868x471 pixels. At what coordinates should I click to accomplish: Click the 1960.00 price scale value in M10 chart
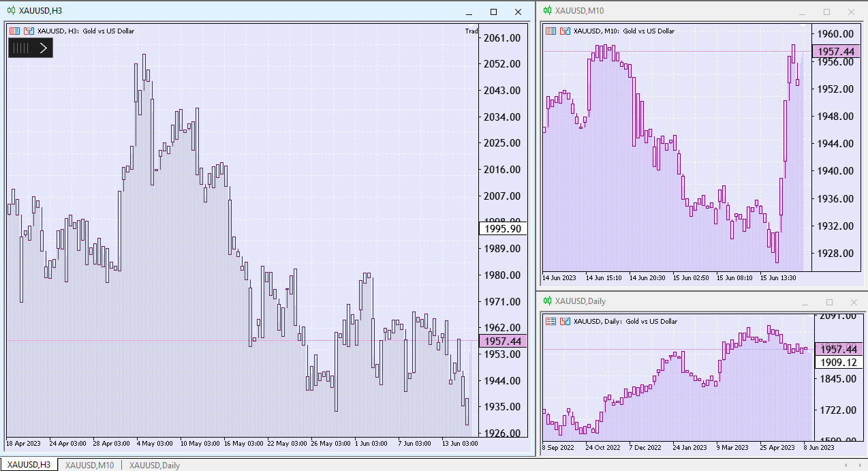(835, 34)
